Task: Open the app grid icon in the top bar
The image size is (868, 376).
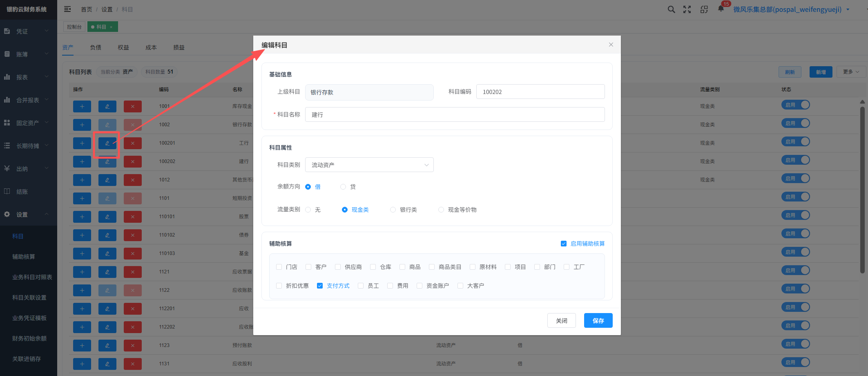Action: tap(704, 9)
